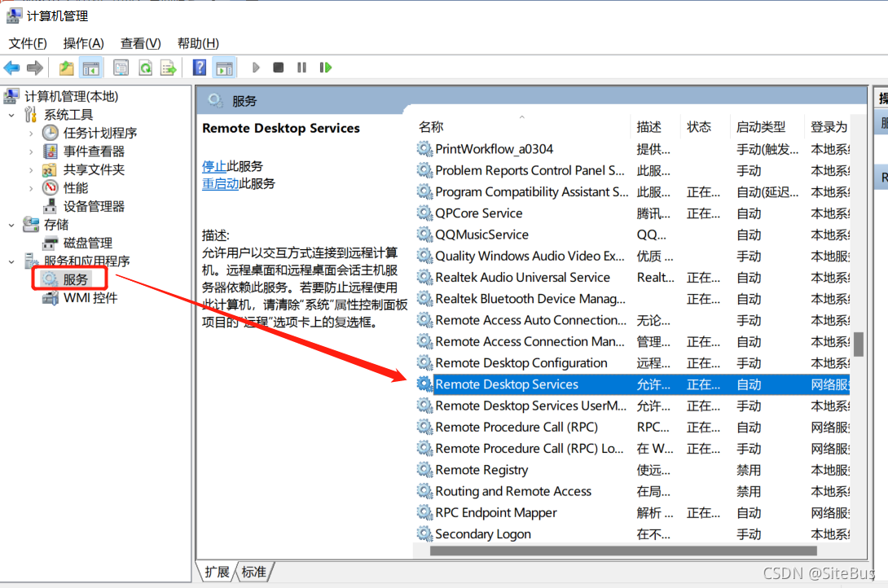This screenshot has height=588, width=888.
Task: Toggle the console tree pane icon
Action: point(91,68)
